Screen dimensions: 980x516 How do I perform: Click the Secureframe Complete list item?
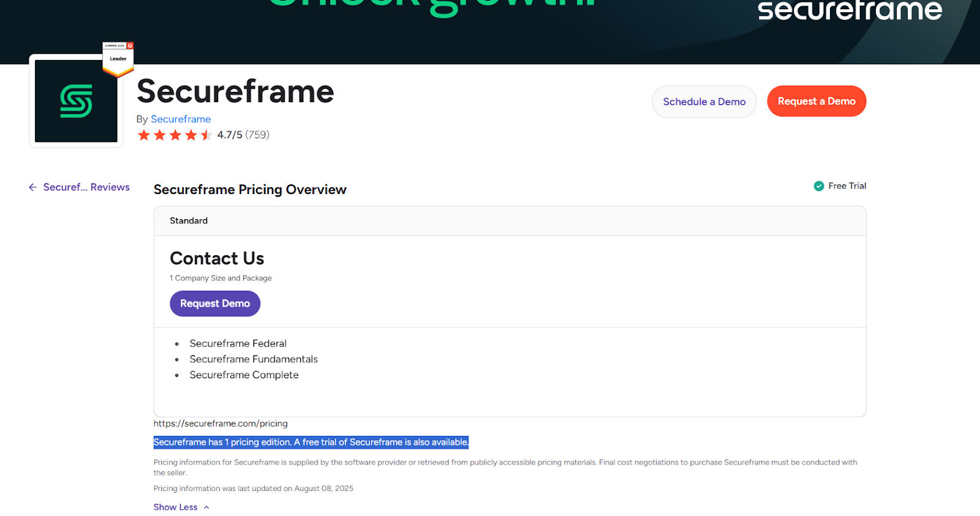coord(244,375)
